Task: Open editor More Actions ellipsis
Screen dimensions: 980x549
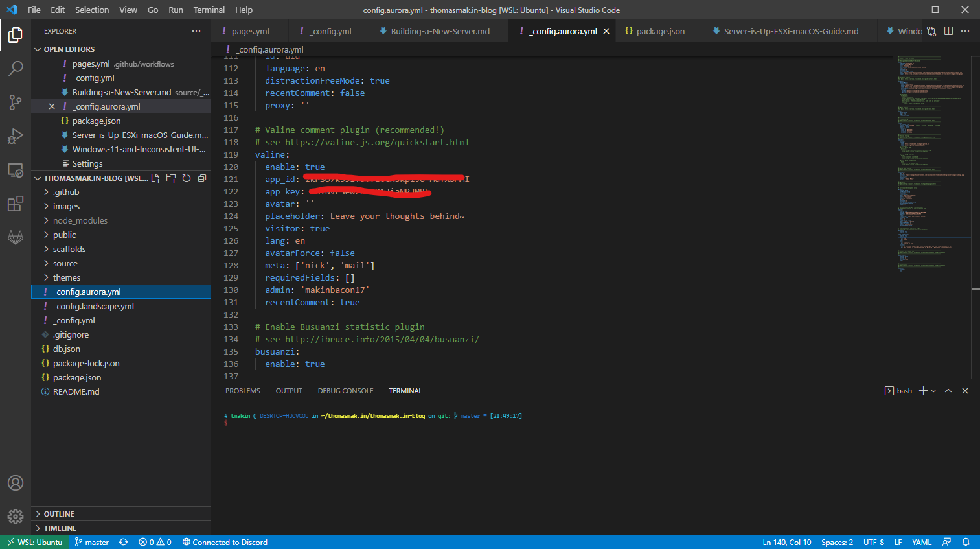Action: pyautogui.click(x=965, y=31)
